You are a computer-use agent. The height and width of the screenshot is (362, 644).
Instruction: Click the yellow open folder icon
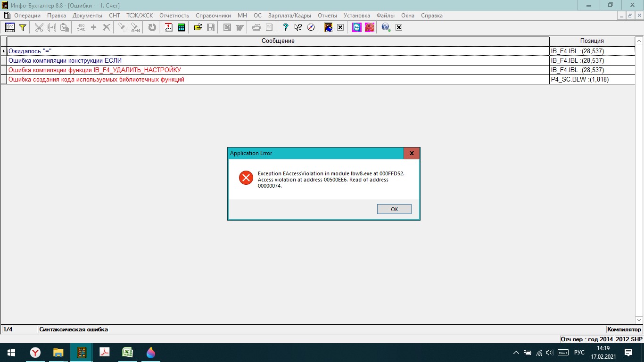point(198,27)
